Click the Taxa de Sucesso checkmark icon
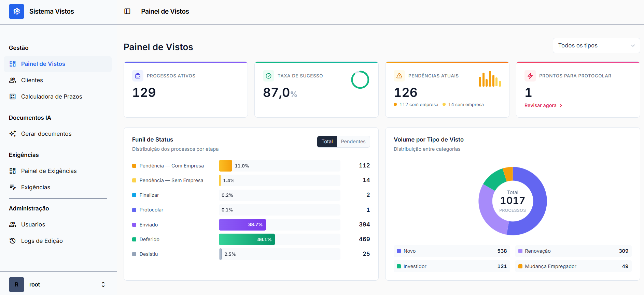644x295 pixels. click(x=268, y=76)
